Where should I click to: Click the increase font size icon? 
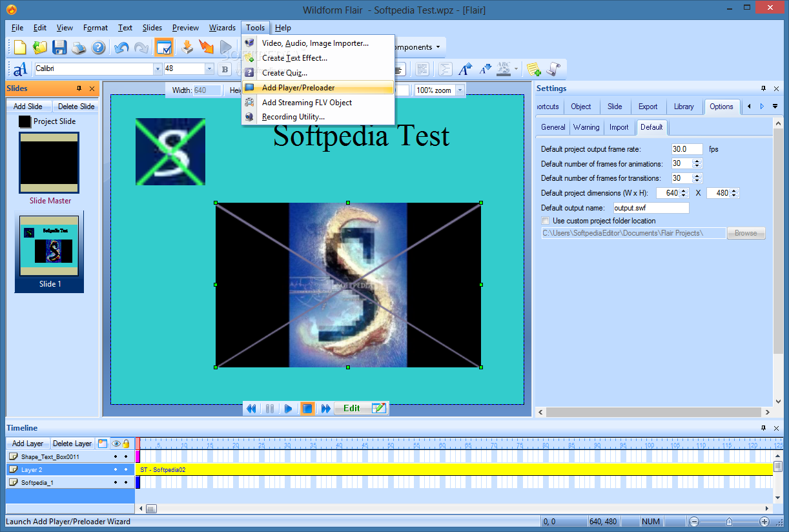click(466, 68)
